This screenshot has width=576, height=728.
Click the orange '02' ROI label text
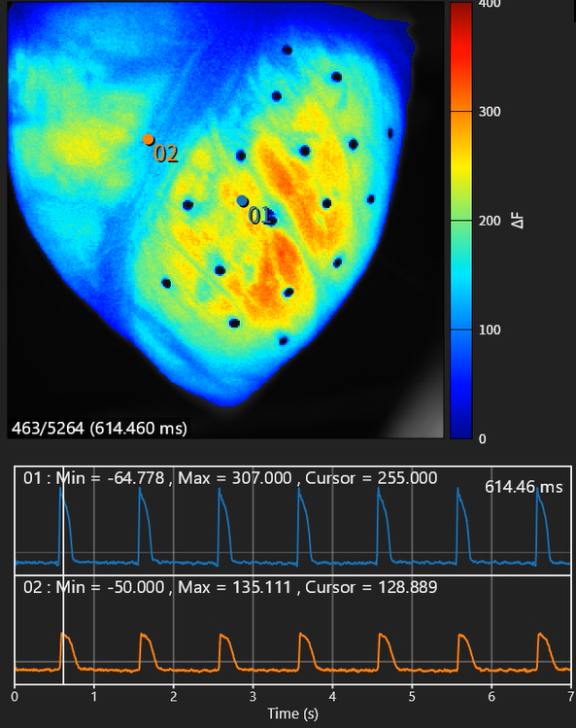pos(166,154)
